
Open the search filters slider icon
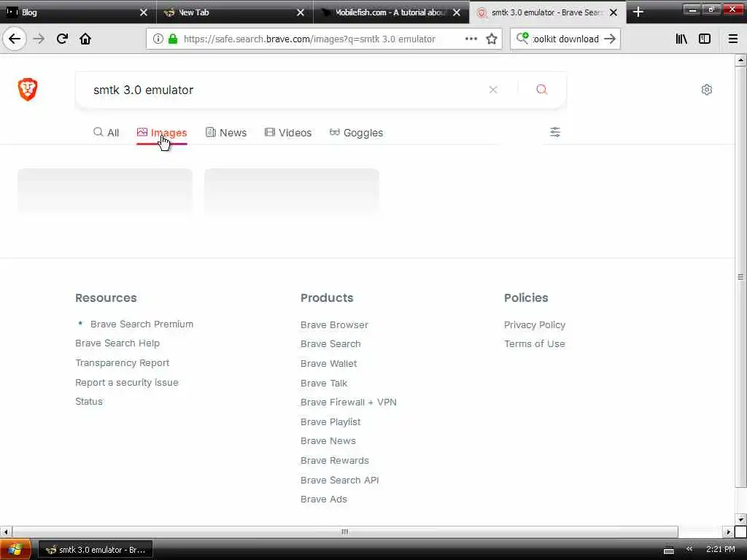pyautogui.click(x=555, y=132)
